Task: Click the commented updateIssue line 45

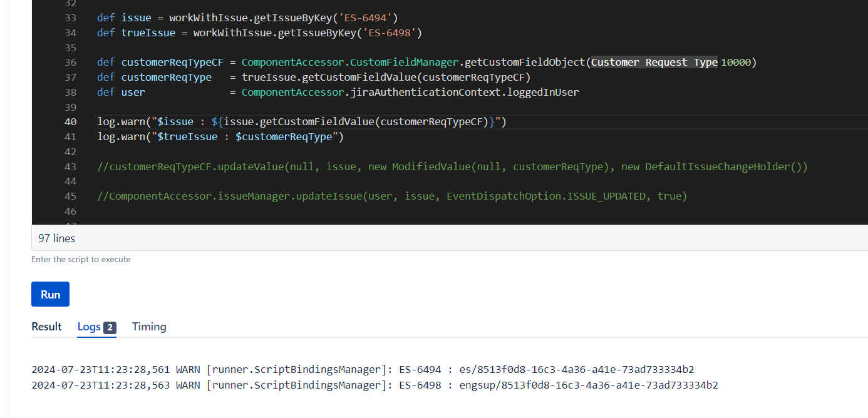Action: click(x=392, y=196)
